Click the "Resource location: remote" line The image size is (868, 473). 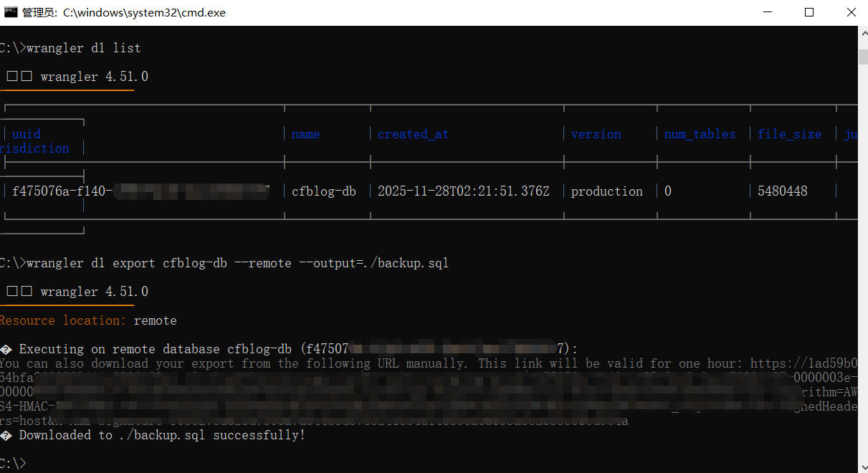pyautogui.click(x=87, y=320)
